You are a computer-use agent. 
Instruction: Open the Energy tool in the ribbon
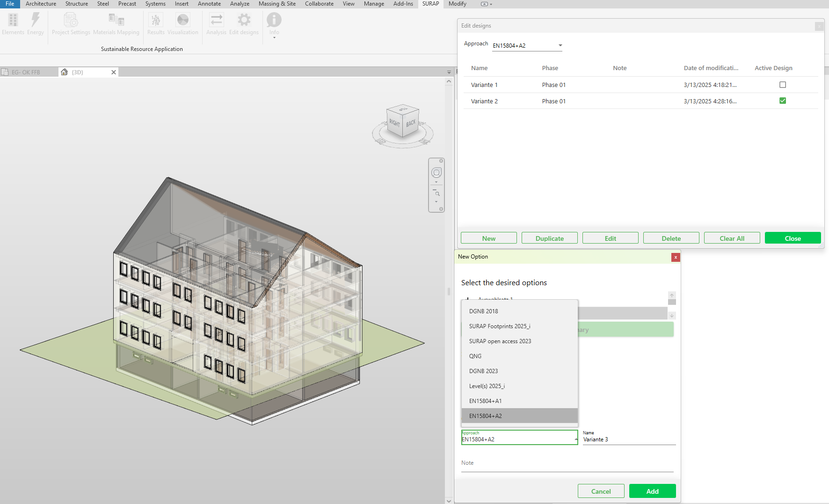[36, 23]
